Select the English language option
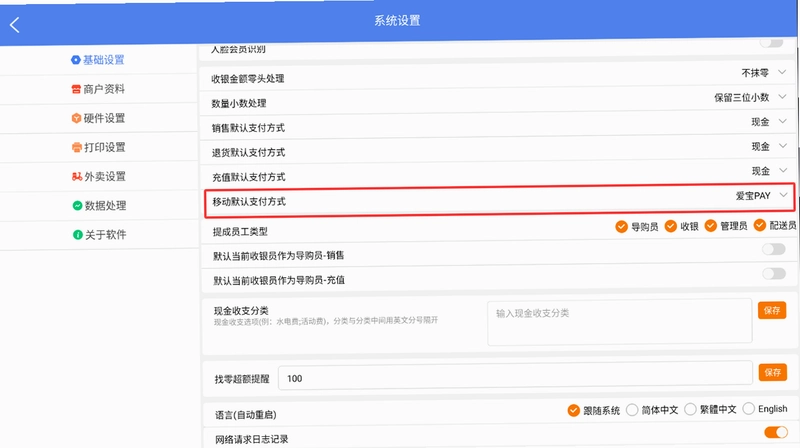Screen dimensions: 800x448 click(x=748, y=409)
